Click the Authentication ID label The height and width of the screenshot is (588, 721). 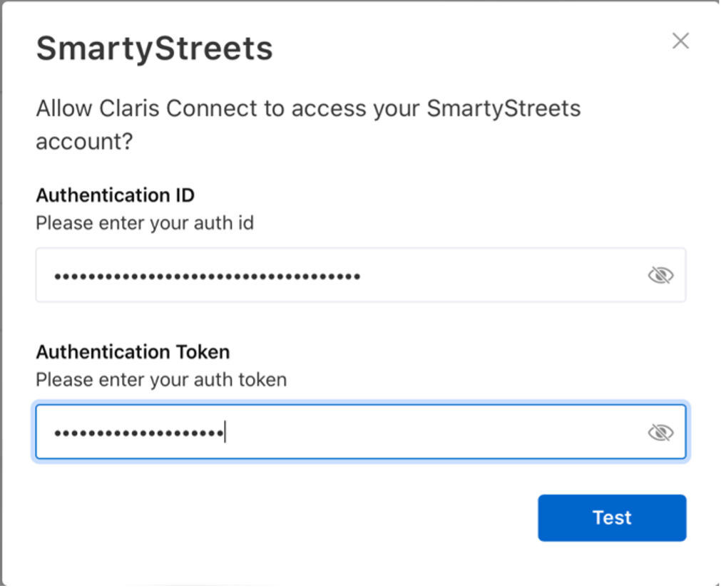[x=115, y=195]
